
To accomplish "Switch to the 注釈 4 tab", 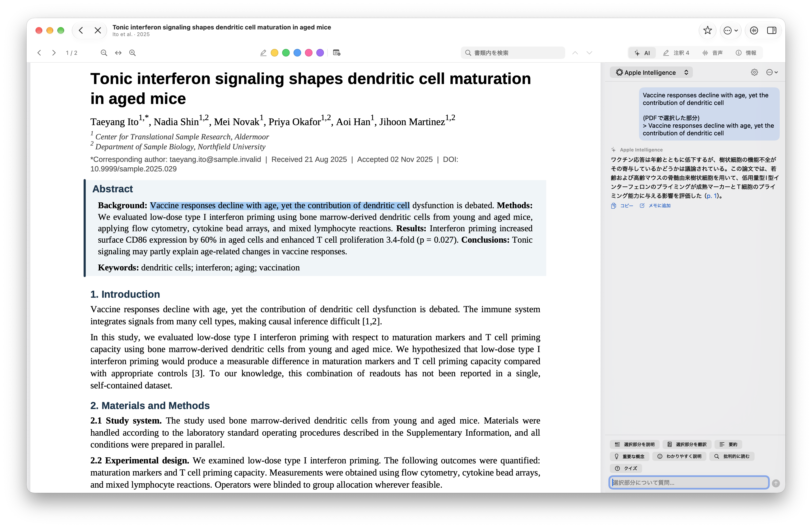I will [676, 53].
